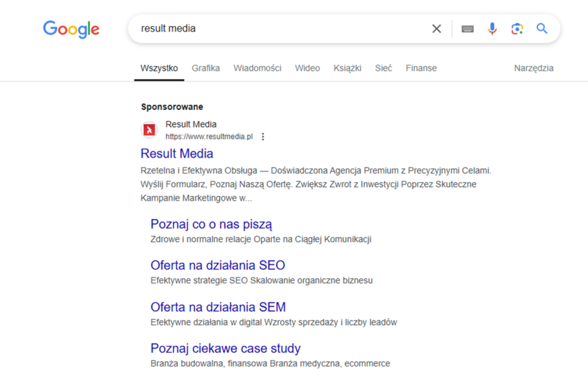Start voice search with microphone icon
Screen dimensions: 588x379
(492, 29)
